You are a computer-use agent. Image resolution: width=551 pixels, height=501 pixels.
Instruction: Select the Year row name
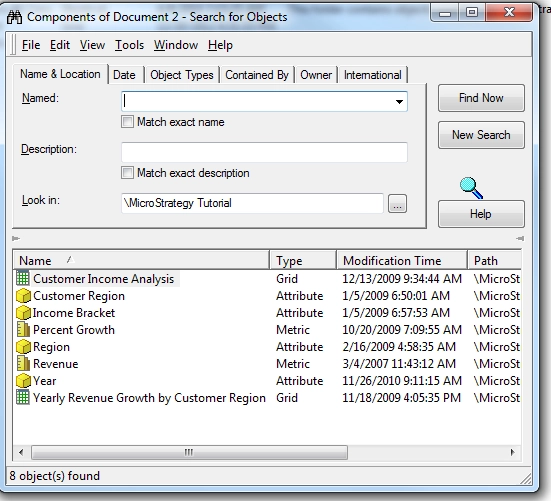coord(45,380)
